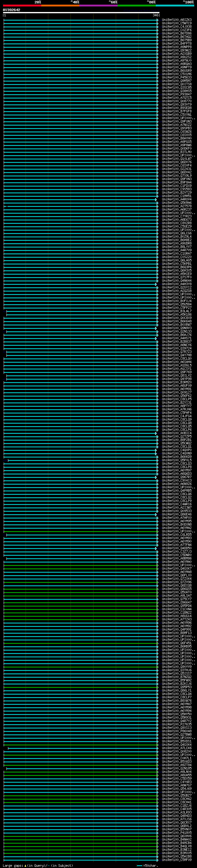Screen dimensions: 197x868
Task: Click hit label UniRef100_B4FPT8
Action: [x=177, y=43]
